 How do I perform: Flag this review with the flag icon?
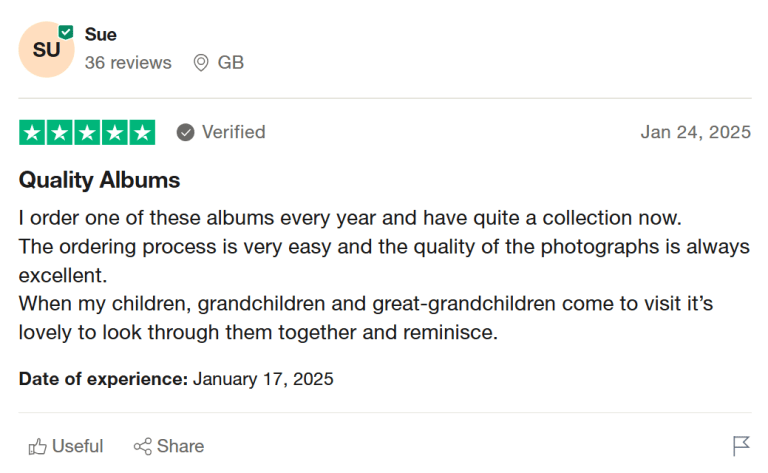741,446
